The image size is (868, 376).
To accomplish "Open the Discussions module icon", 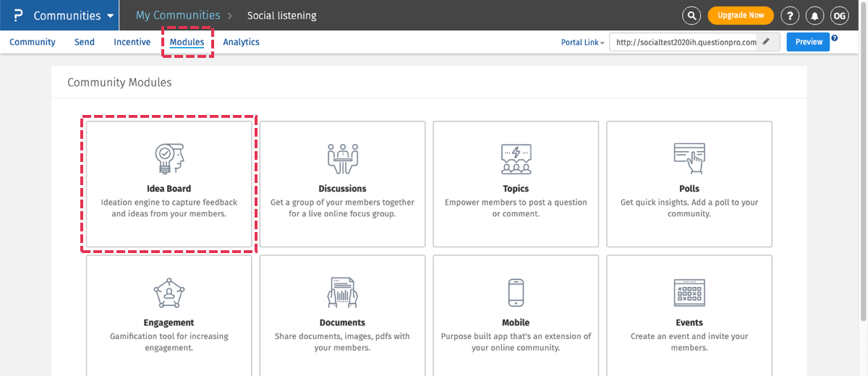I will click(342, 158).
